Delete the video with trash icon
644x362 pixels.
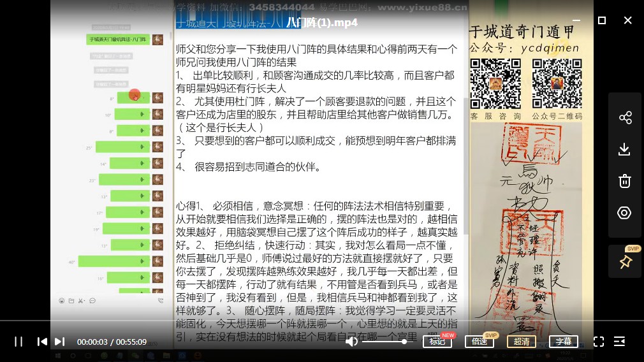tap(625, 181)
